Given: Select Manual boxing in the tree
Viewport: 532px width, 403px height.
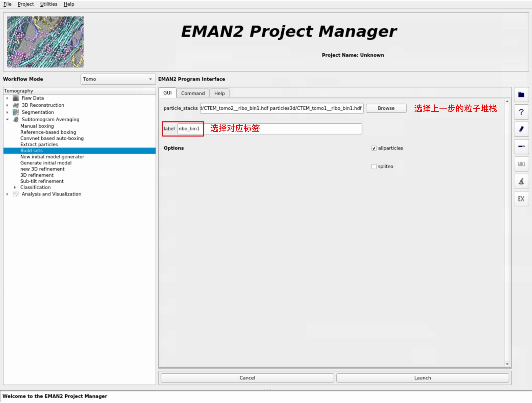Looking at the screenshot, I should point(37,126).
